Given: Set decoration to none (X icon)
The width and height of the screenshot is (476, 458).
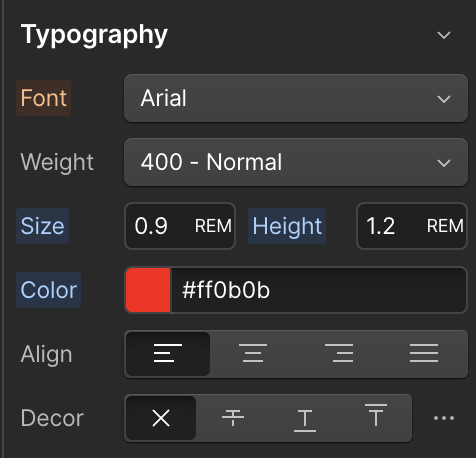Looking at the screenshot, I should [x=161, y=418].
